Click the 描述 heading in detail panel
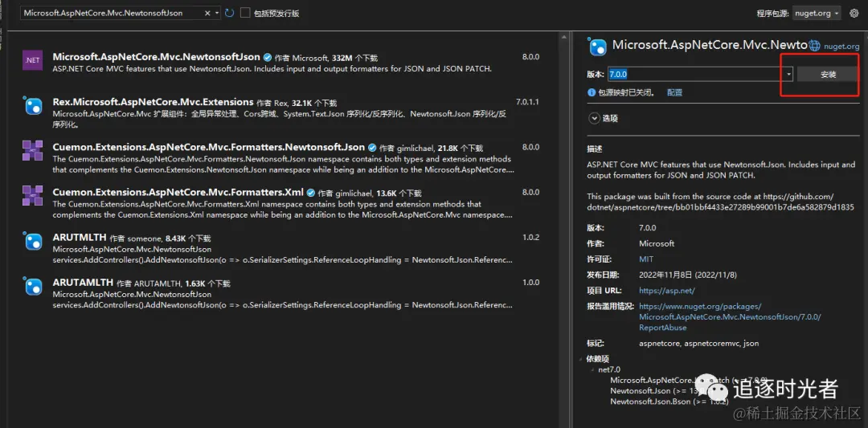 coord(595,149)
